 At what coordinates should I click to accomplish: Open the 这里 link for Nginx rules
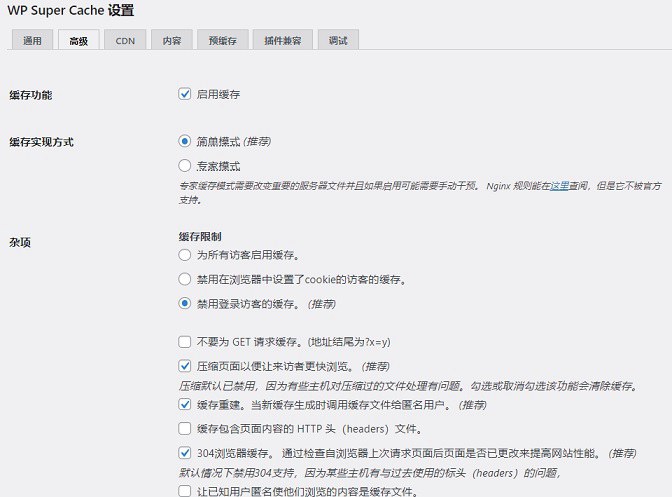[x=559, y=186]
